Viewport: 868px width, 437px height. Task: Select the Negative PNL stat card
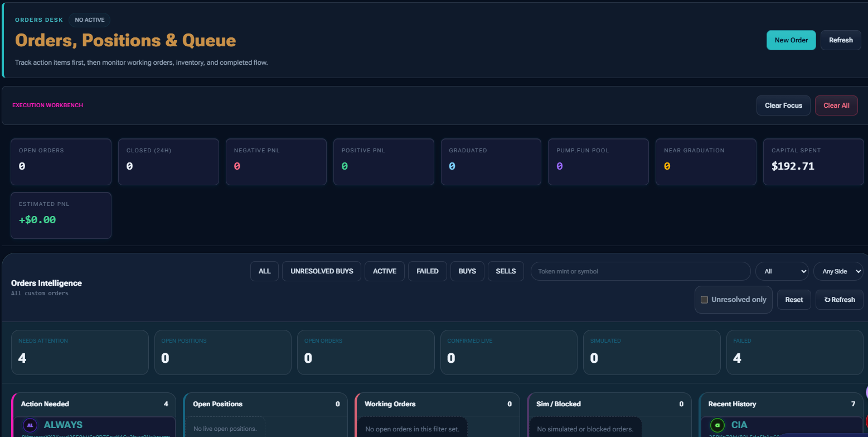coord(276,162)
